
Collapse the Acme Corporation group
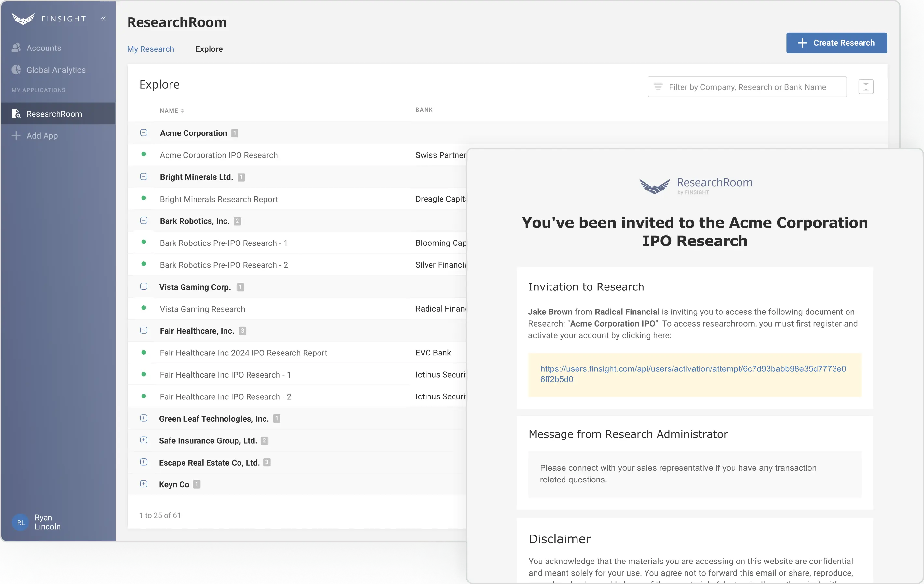(x=143, y=133)
